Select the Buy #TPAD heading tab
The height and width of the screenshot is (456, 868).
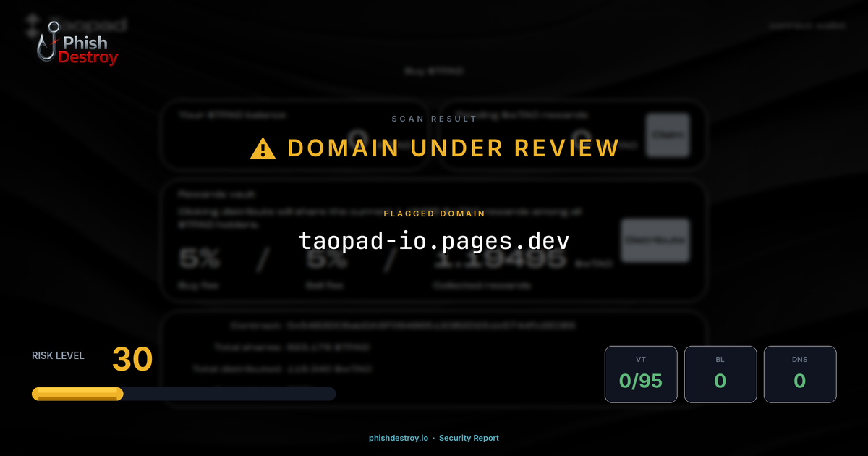(434, 71)
